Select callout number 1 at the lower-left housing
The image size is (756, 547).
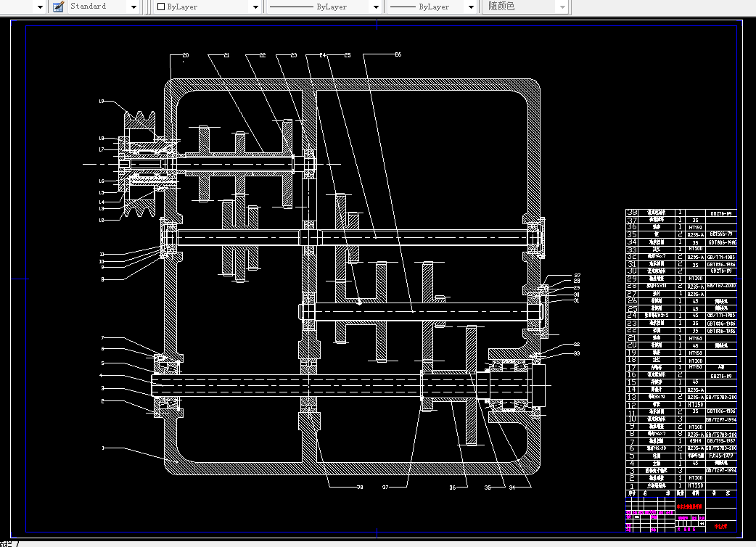(x=103, y=448)
